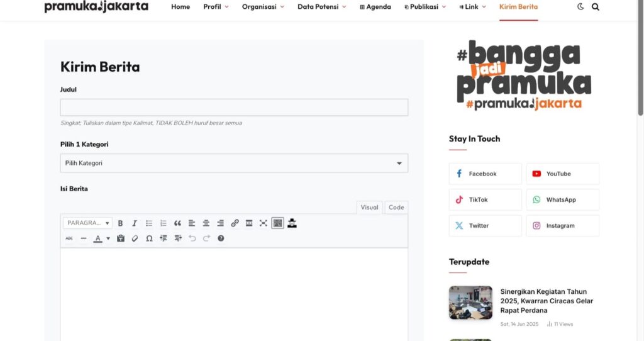644x341 pixels.
Task: Decrease indent of paragraph
Action: [164, 238]
